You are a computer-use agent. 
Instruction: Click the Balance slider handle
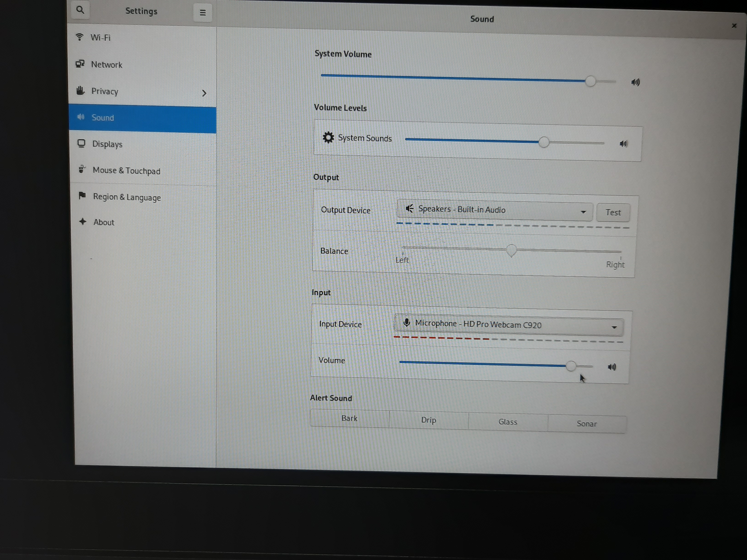[x=511, y=250]
